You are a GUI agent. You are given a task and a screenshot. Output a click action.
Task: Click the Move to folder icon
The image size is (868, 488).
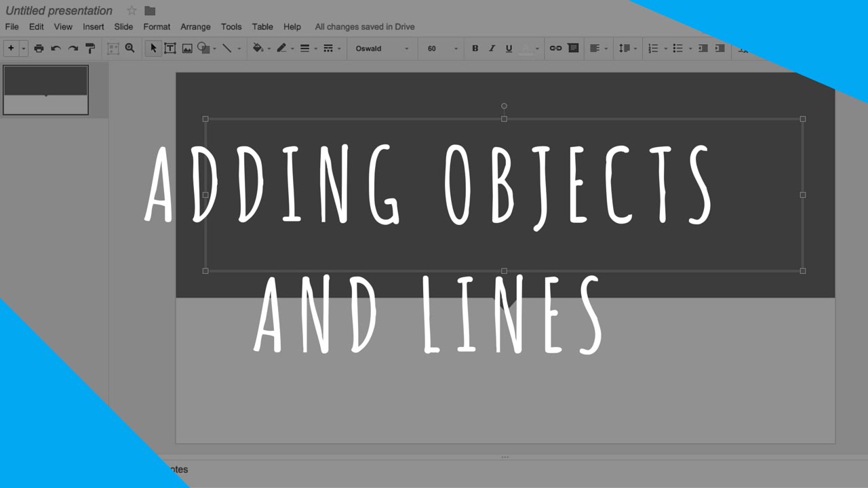point(150,11)
